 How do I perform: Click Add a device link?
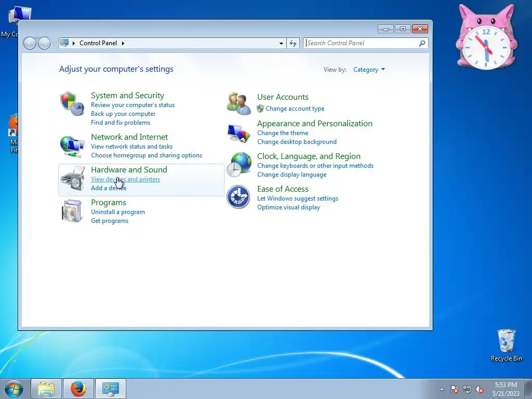click(109, 188)
